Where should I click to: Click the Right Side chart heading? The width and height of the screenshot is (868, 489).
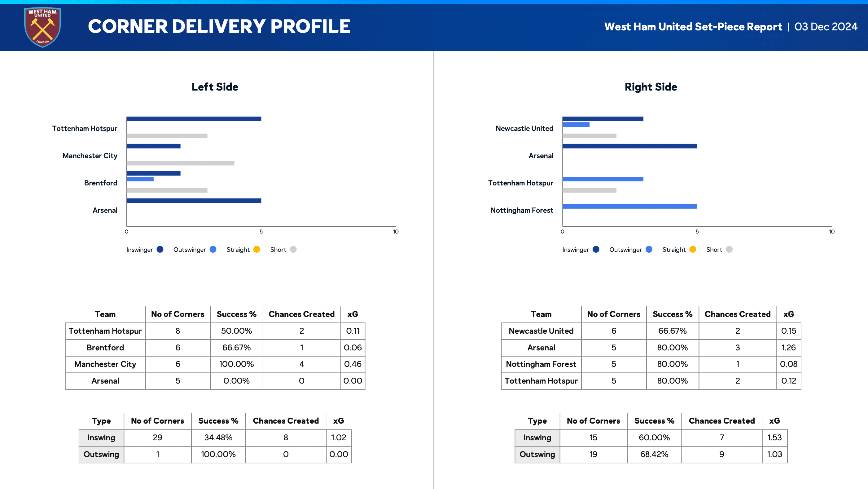click(651, 87)
